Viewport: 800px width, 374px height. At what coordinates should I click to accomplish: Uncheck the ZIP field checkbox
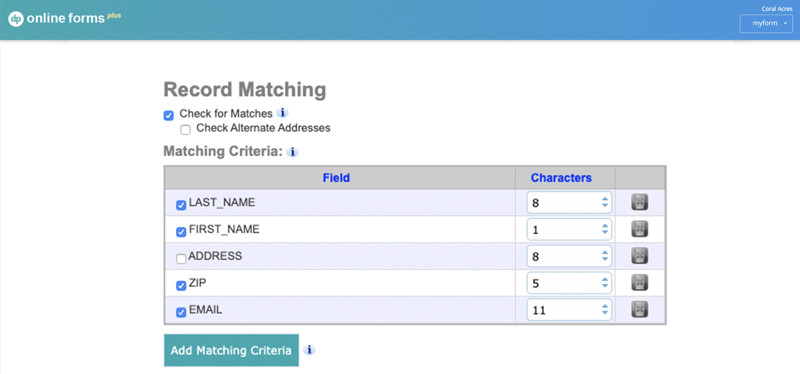[x=181, y=286]
